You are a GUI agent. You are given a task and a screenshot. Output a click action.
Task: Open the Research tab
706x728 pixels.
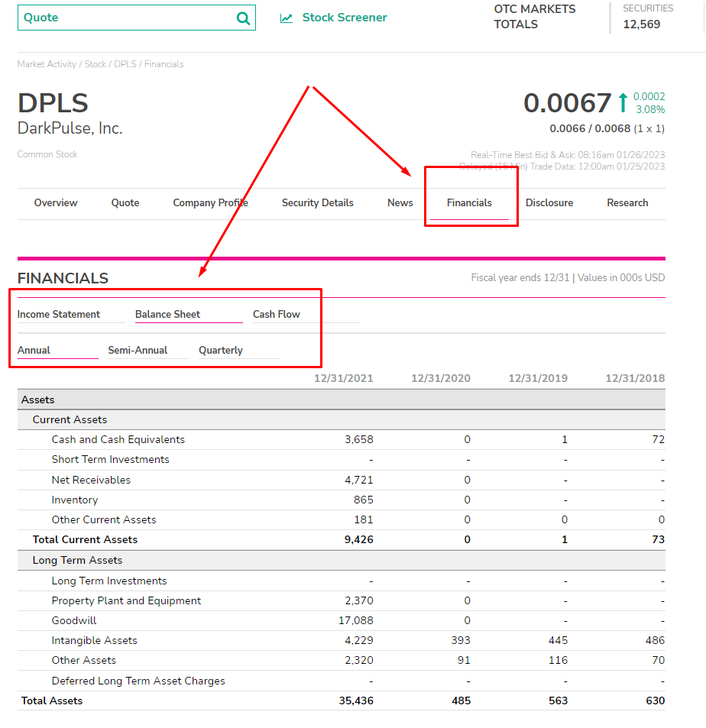[627, 203]
